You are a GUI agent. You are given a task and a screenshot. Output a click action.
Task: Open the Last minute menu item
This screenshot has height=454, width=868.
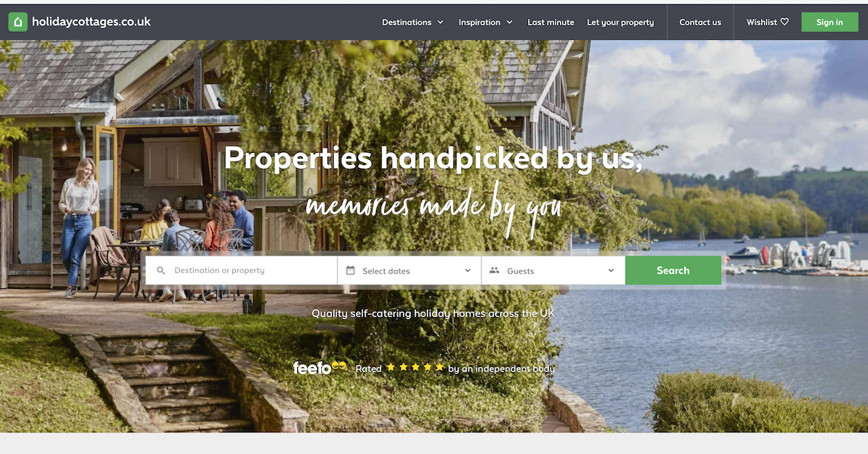tap(550, 22)
